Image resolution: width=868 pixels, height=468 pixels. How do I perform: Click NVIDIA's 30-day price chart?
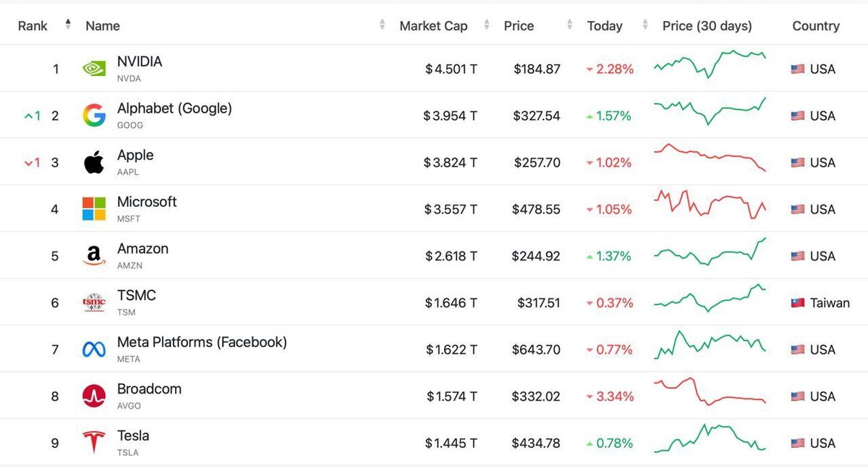point(710,64)
